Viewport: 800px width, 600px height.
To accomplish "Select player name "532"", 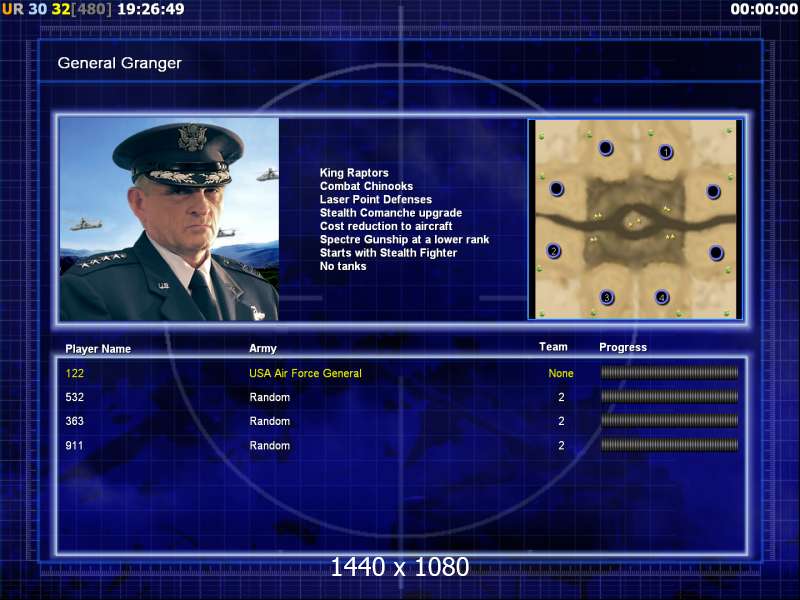I will (74, 397).
